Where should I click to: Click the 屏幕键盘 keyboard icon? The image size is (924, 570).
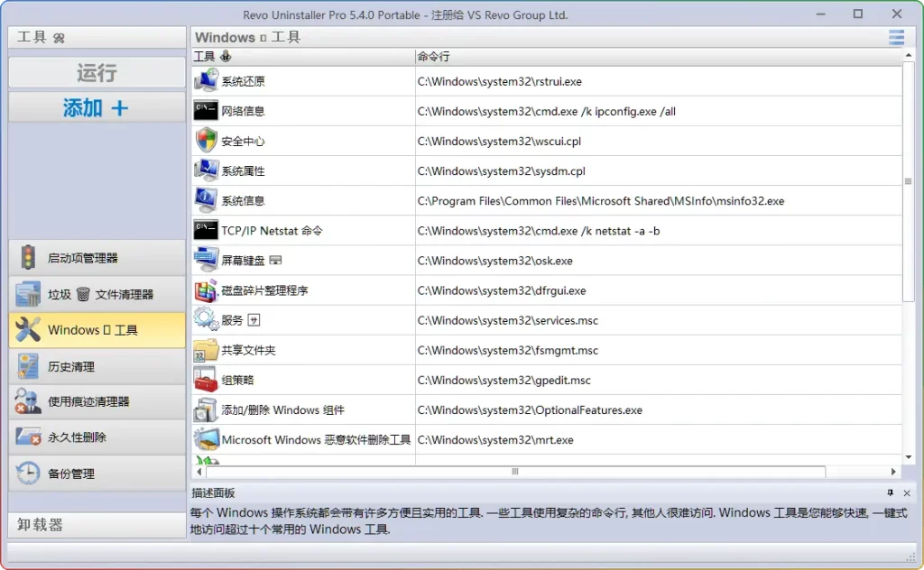pyautogui.click(x=207, y=261)
